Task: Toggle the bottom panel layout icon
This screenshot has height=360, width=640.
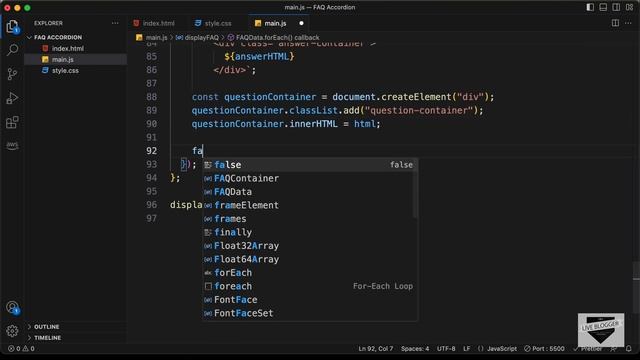Action: click(603, 7)
